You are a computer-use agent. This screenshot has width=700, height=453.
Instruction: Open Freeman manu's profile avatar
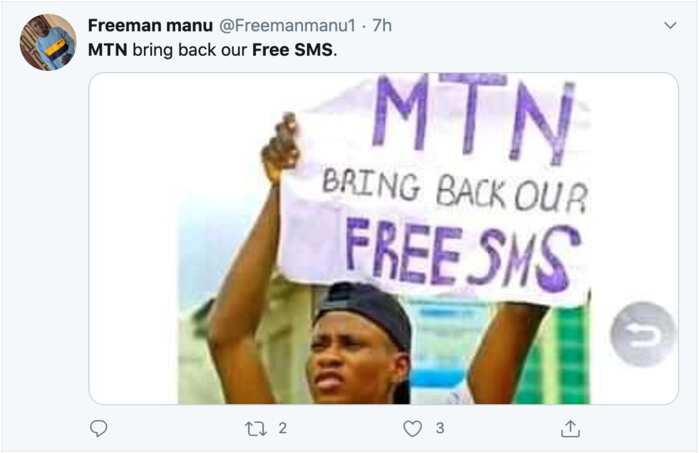(48, 42)
